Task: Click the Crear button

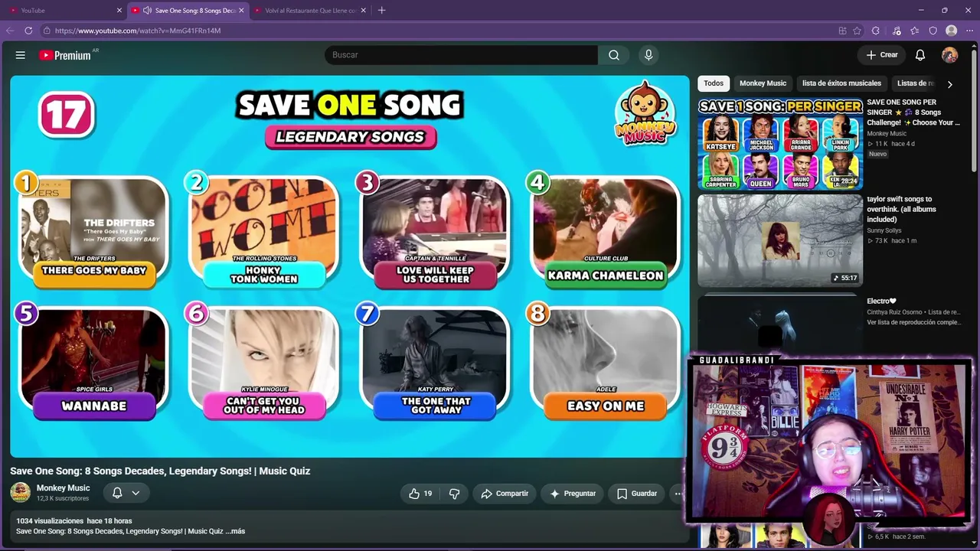Action: (x=882, y=55)
